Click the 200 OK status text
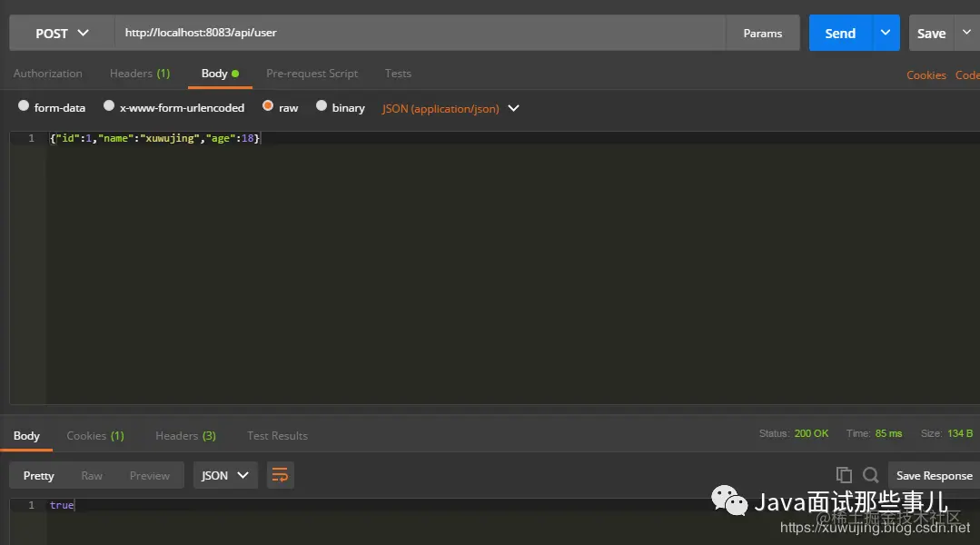This screenshot has width=980, height=545. (x=811, y=433)
